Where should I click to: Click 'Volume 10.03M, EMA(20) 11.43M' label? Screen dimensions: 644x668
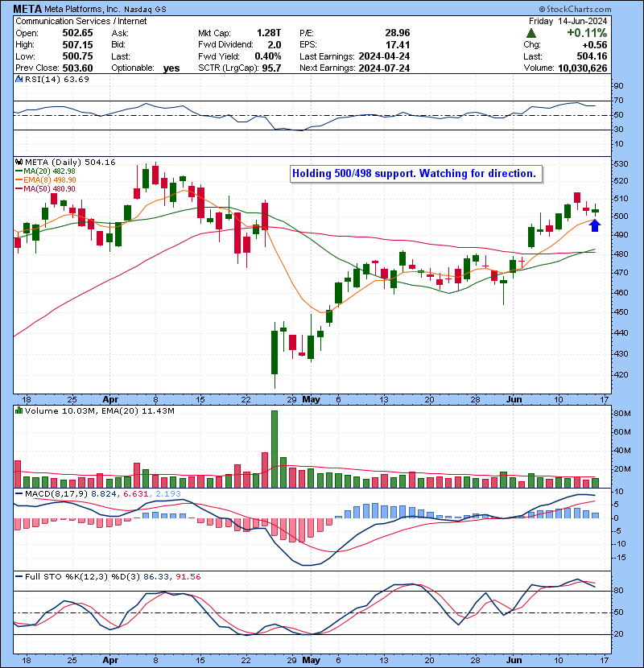coord(99,410)
